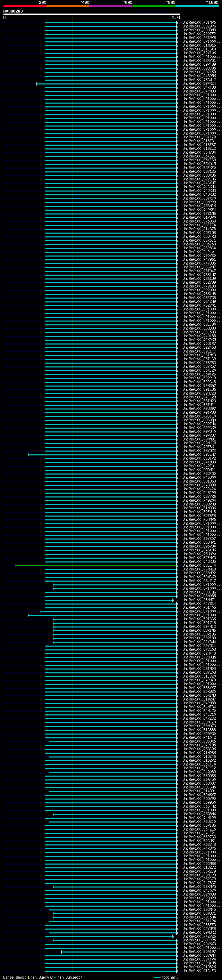
Task: Select hit label UniRef100_Q6CWJ2
Action: pos(199,80)
